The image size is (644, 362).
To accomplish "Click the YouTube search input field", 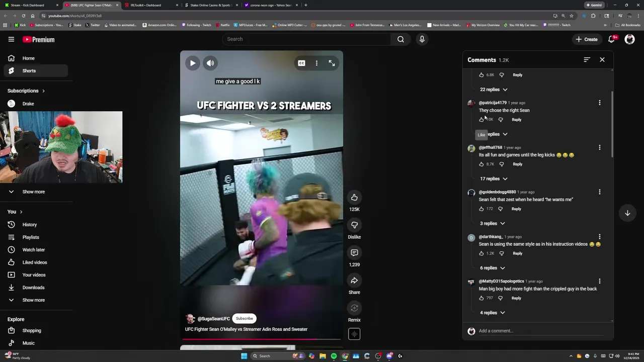I will pos(306,39).
